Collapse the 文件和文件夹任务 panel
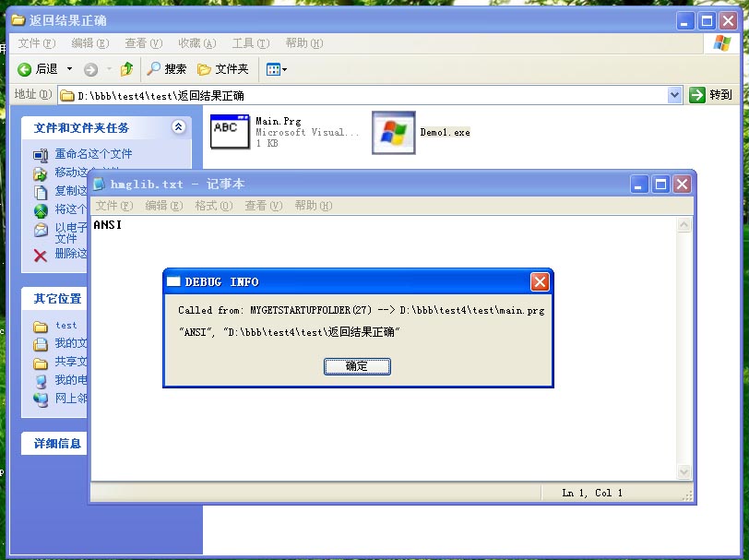Screen dimensions: 749x560 pos(178,127)
